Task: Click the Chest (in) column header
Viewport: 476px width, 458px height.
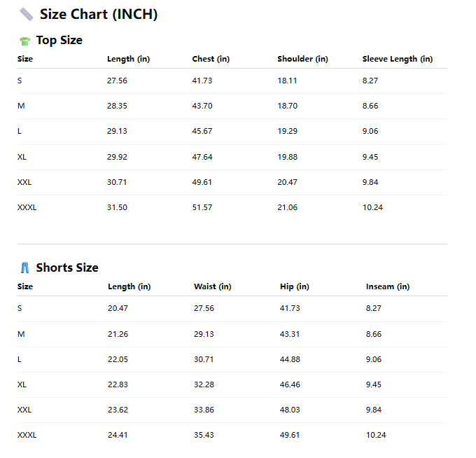Action: coord(211,59)
